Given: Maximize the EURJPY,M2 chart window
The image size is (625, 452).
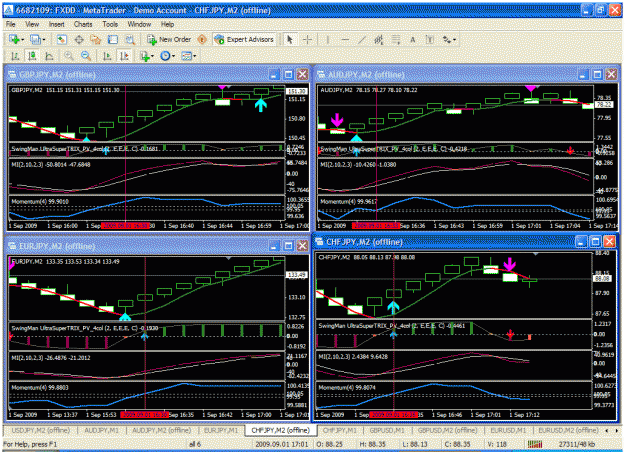Looking at the screenshot, I should click(288, 246).
